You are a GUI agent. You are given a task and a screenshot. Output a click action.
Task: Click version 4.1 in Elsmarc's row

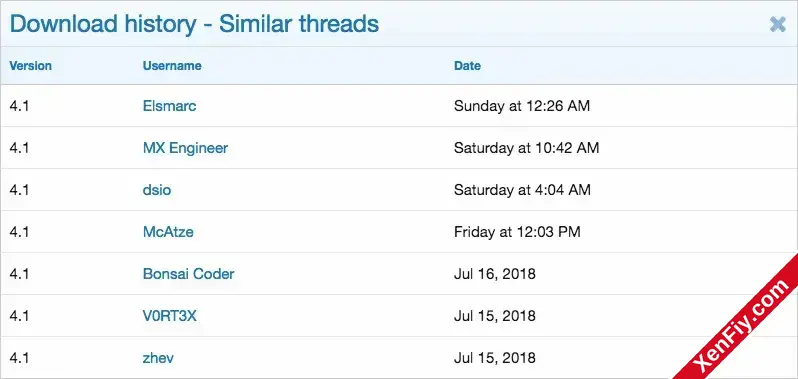pos(19,106)
